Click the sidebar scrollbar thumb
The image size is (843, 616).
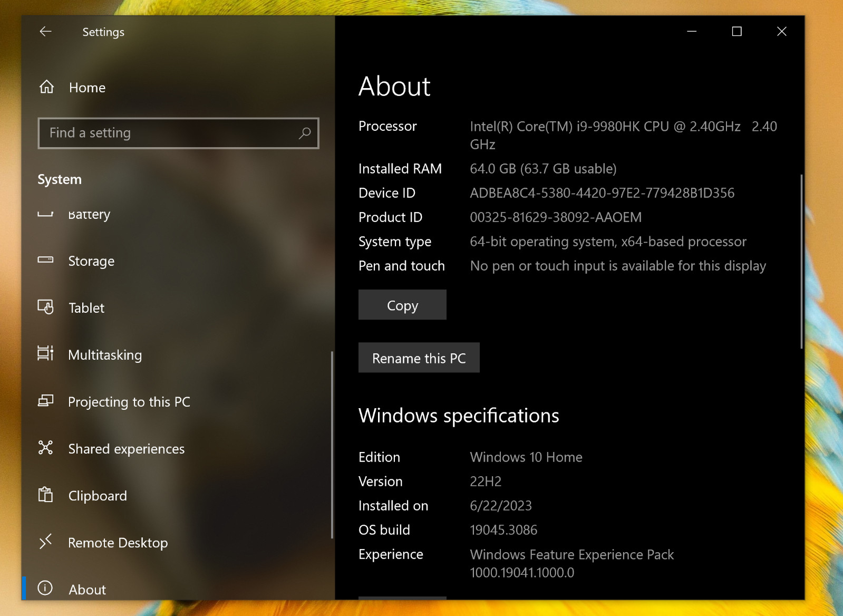point(332,445)
